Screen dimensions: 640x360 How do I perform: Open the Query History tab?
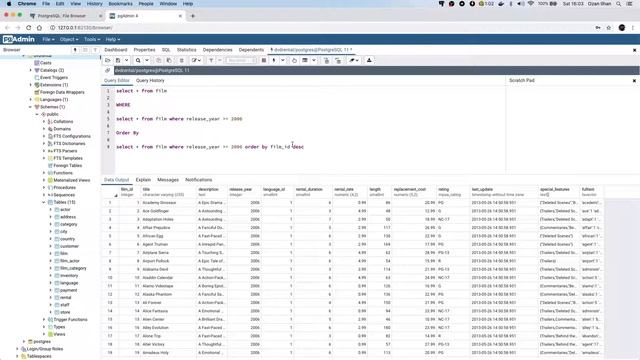[150, 80]
